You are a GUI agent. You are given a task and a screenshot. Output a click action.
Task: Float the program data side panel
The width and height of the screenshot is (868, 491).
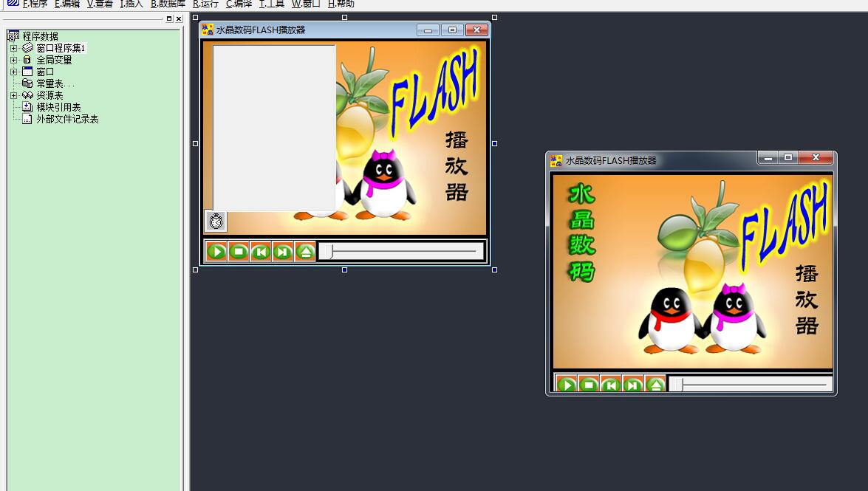(169, 18)
